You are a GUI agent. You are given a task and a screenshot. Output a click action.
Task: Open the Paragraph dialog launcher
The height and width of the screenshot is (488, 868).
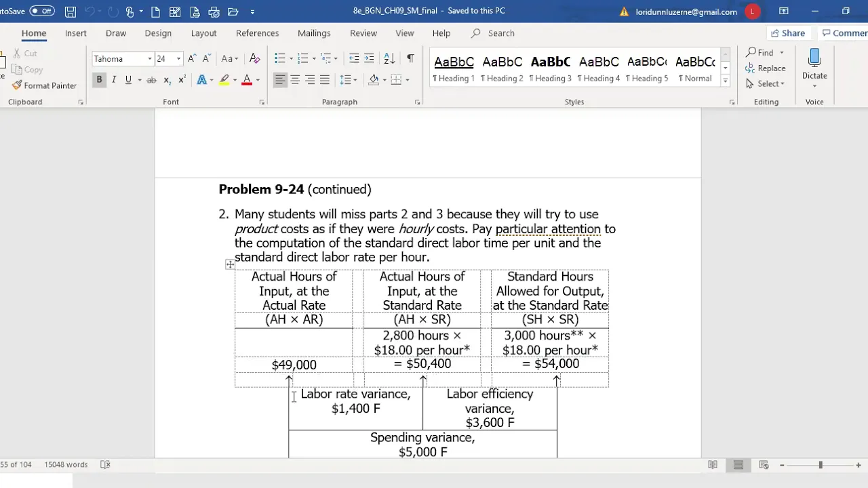click(x=417, y=102)
